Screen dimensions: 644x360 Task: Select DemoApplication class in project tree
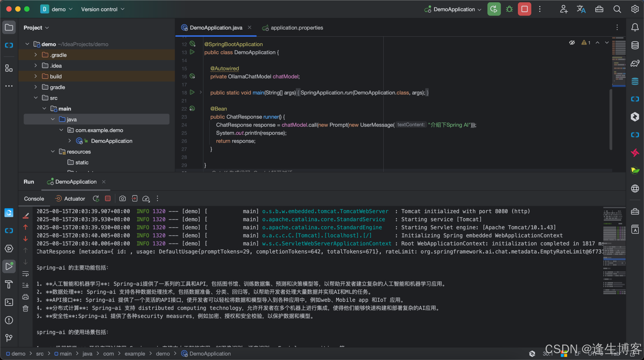[x=112, y=141]
